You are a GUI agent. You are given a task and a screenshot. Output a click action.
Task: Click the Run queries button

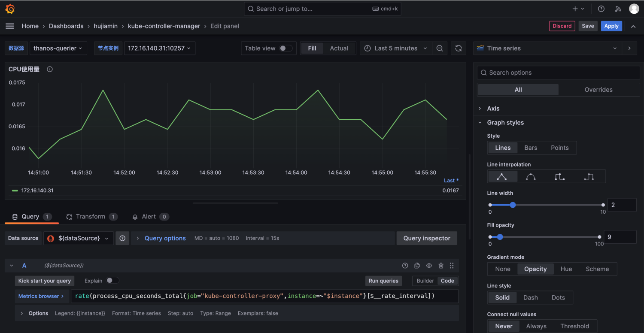[383, 281]
